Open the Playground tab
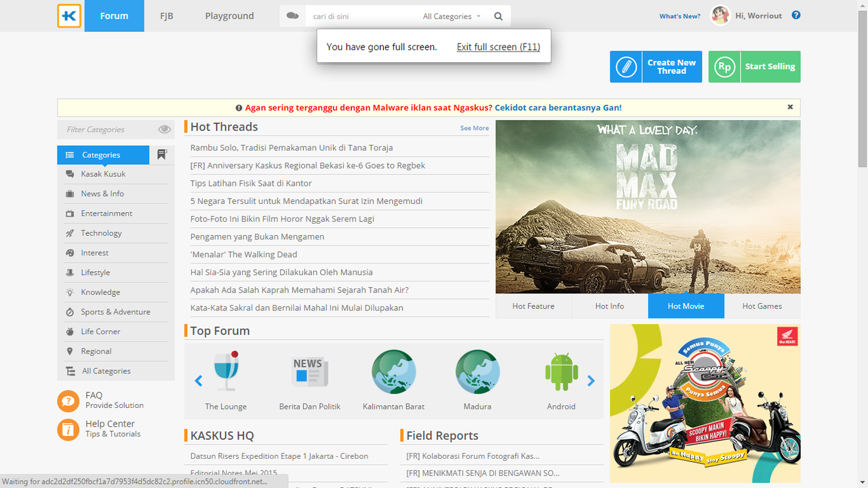 pos(230,16)
